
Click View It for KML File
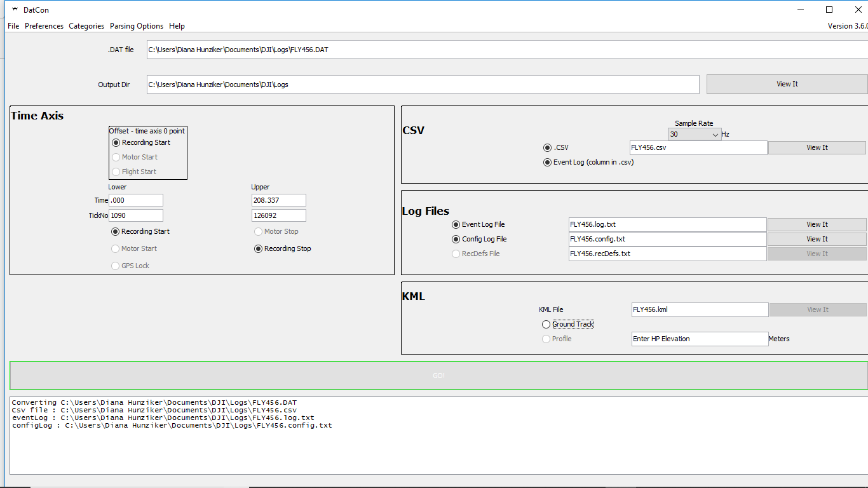[x=818, y=309]
